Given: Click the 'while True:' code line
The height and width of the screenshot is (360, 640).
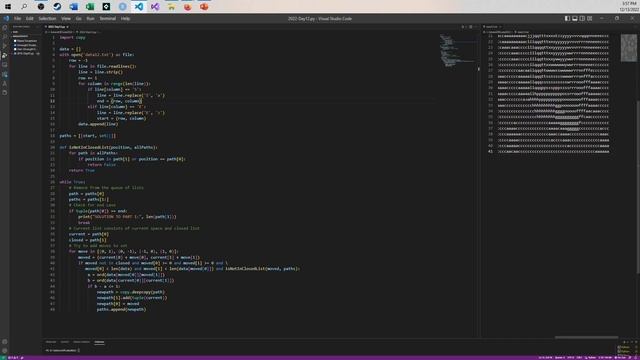Looking at the screenshot, I should tap(72, 182).
